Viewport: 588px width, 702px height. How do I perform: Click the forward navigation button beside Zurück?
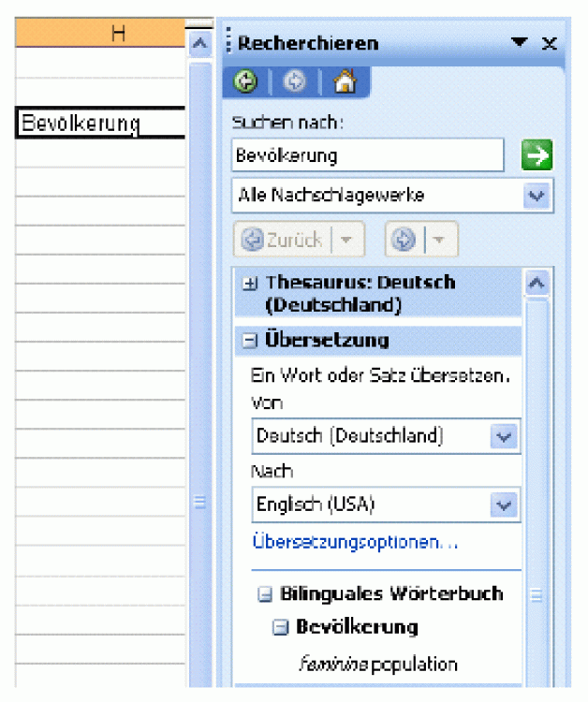pyautogui.click(x=404, y=240)
